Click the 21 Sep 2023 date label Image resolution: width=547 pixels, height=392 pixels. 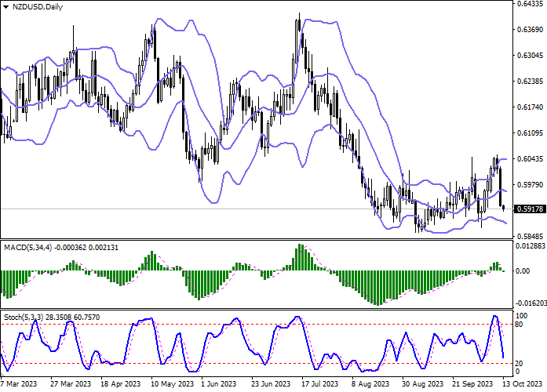click(x=473, y=384)
